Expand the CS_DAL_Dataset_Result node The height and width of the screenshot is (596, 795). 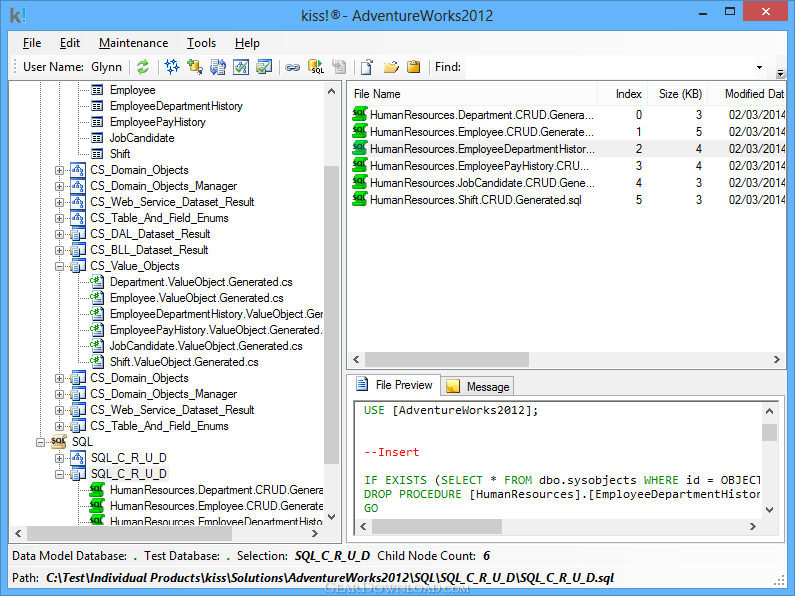pyautogui.click(x=59, y=234)
